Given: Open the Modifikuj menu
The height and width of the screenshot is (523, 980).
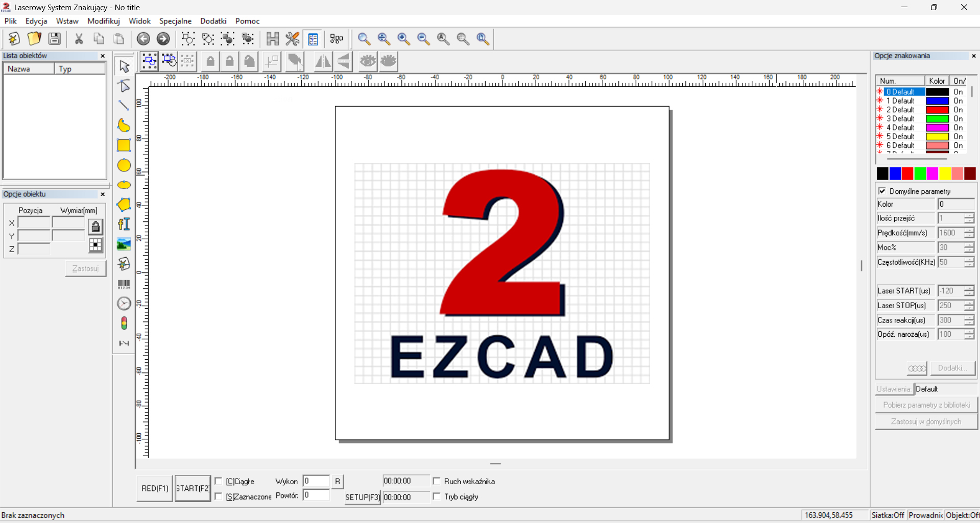Looking at the screenshot, I should tap(104, 21).
